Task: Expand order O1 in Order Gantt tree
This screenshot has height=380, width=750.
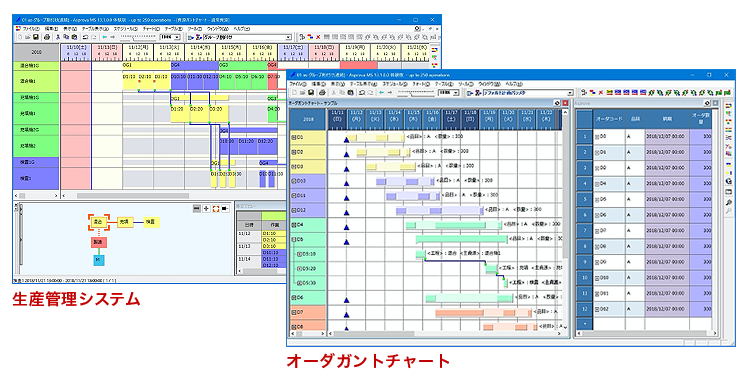Action: (x=294, y=137)
